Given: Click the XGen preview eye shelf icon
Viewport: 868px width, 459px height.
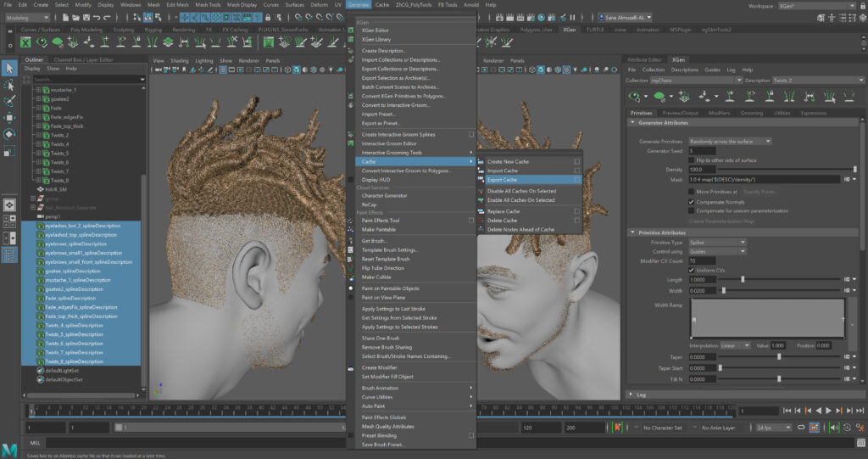Looking at the screenshot, I should click(42, 42).
